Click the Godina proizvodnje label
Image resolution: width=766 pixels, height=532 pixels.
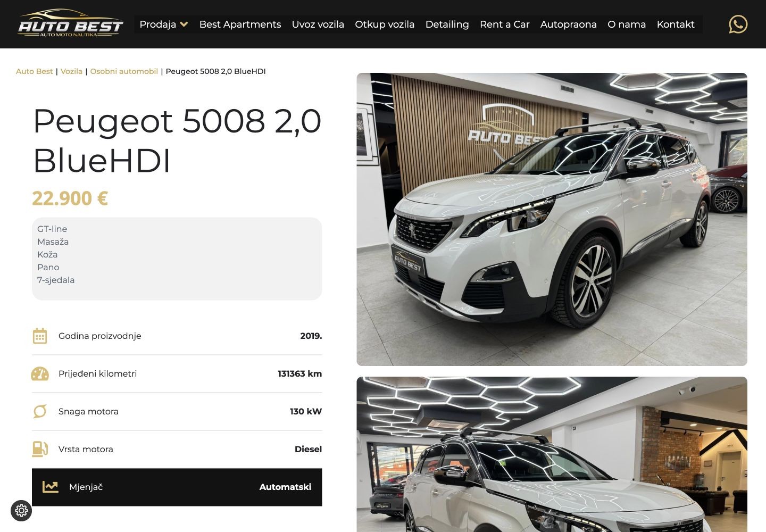[x=100, y=336]
